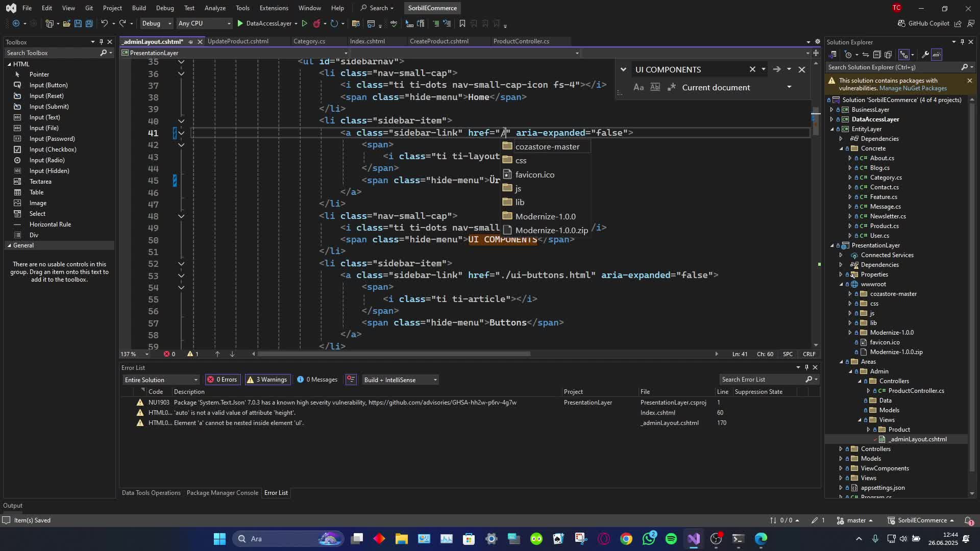The image size is (980, 551).
Task: Dismiss the vulnerabilities warning banner
Action: tap(970, 81)
